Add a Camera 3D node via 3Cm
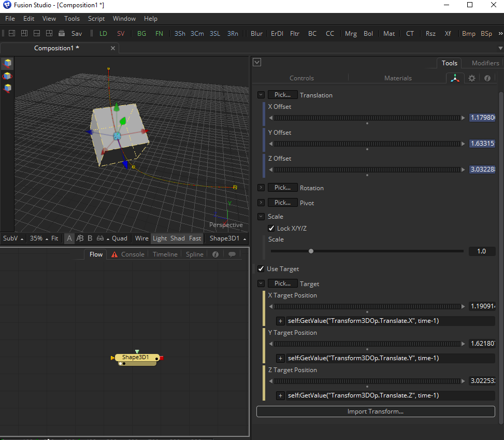This screenshot has width=504, height=440. click(x=197, y=34)
